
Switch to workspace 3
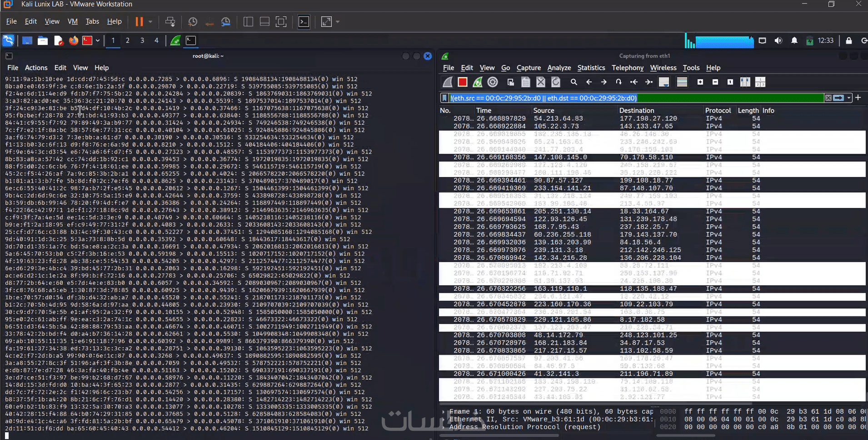tap(142, 40)
